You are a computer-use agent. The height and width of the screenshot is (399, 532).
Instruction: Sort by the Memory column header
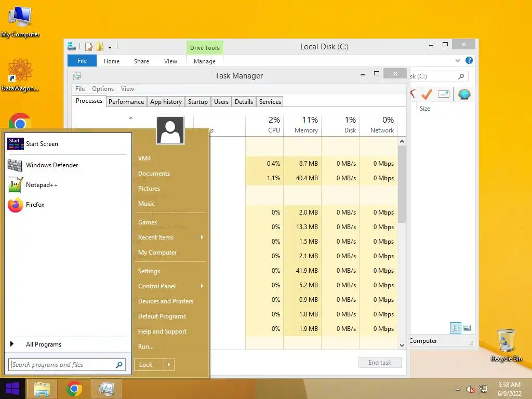[302, 125]
